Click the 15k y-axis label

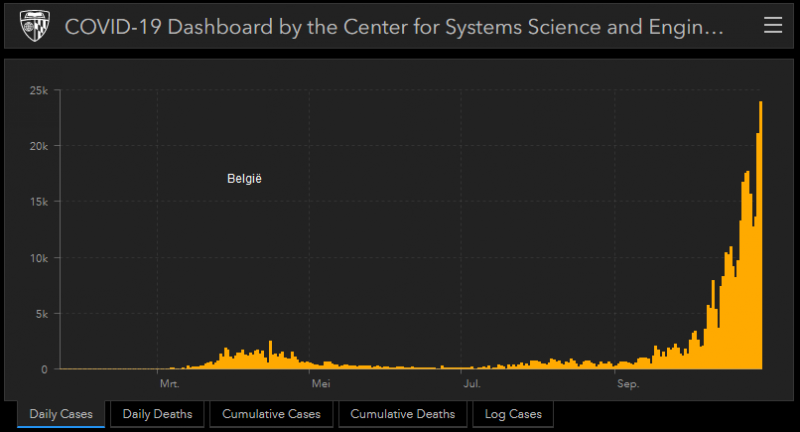pyautogui.click(x=38, y=202)
